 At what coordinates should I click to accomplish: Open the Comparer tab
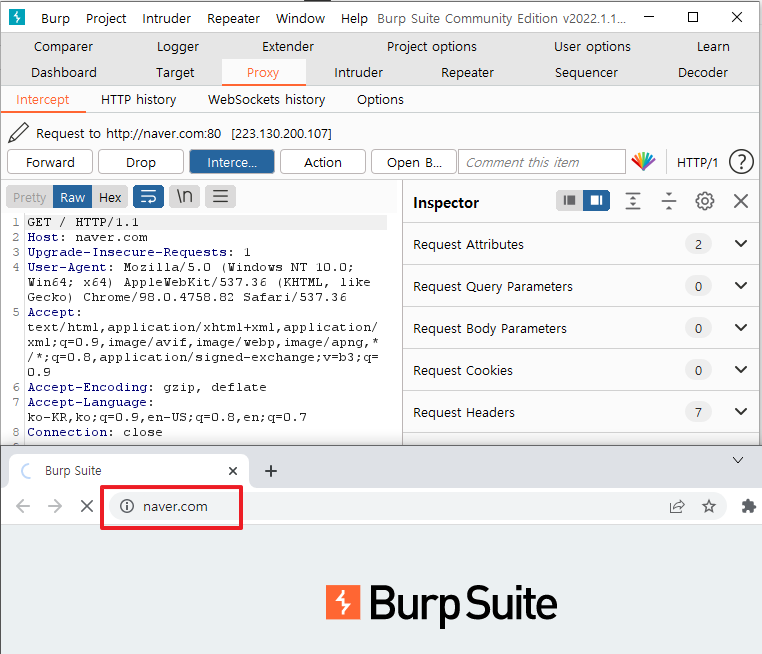point(63,47)
